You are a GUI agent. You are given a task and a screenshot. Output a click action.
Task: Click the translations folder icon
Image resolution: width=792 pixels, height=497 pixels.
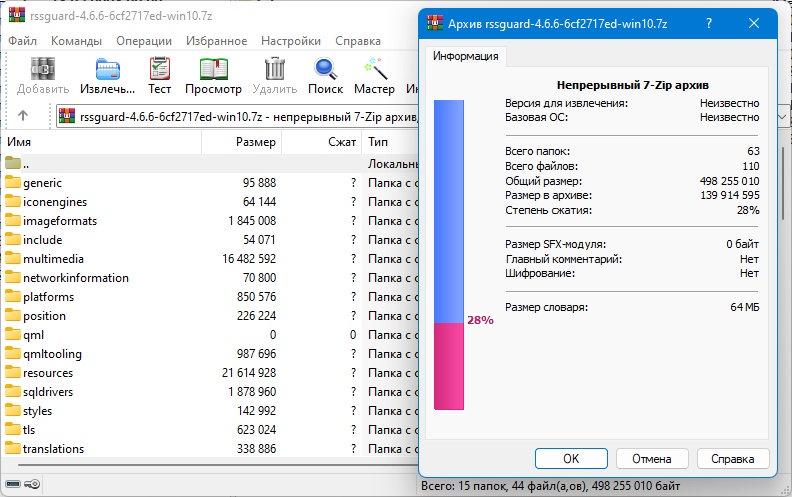tap(13, 448)
